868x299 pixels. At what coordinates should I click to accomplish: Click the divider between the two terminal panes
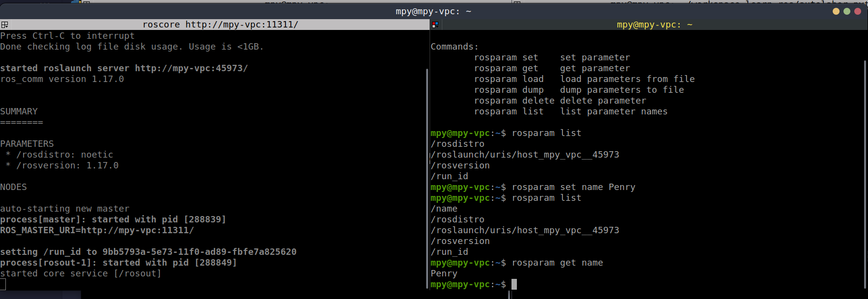[x=430, y=162]
